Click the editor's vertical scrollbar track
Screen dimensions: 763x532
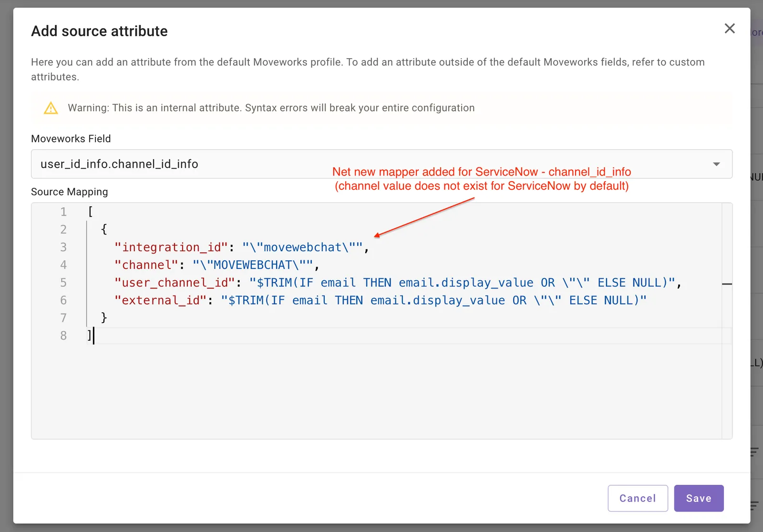click(x=727, y=321)
